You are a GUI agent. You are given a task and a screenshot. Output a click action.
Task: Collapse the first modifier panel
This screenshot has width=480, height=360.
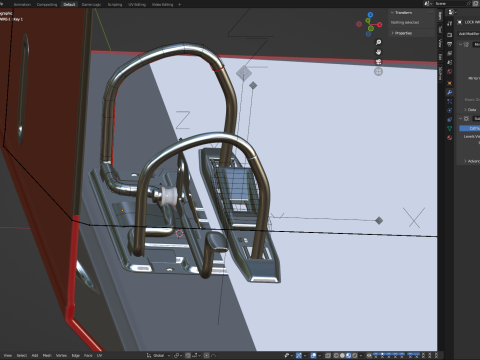click(460, 44)
